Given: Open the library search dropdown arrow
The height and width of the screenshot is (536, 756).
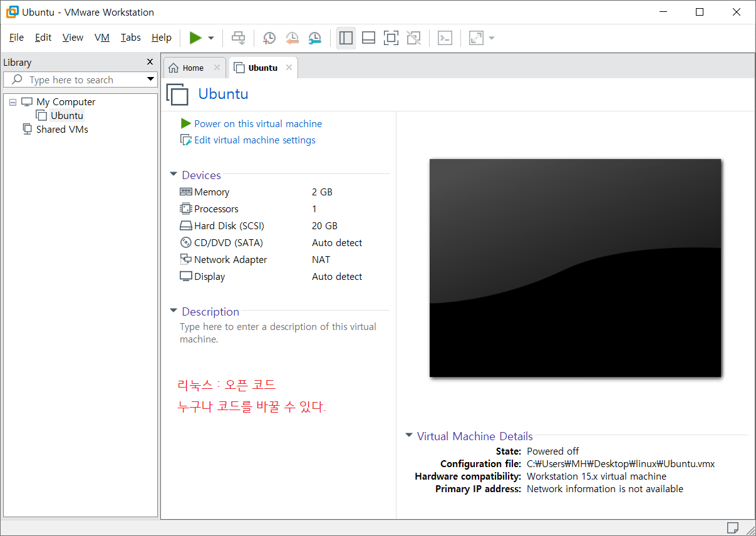Looking at the screenshot, I should point(150,80).
